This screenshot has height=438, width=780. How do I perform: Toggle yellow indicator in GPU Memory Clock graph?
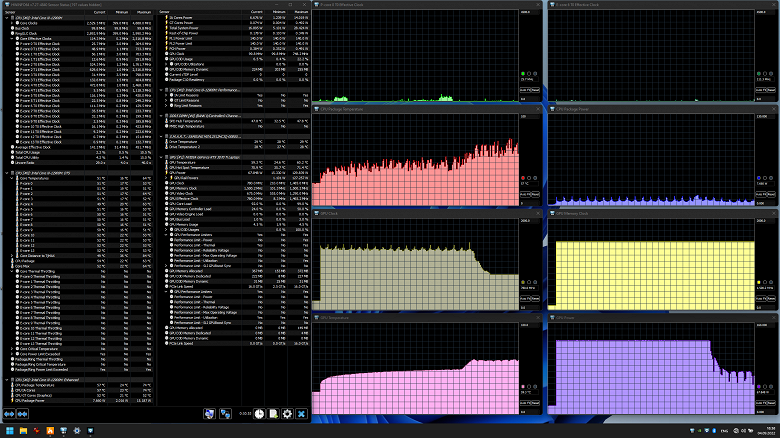(x=759, y=282)
